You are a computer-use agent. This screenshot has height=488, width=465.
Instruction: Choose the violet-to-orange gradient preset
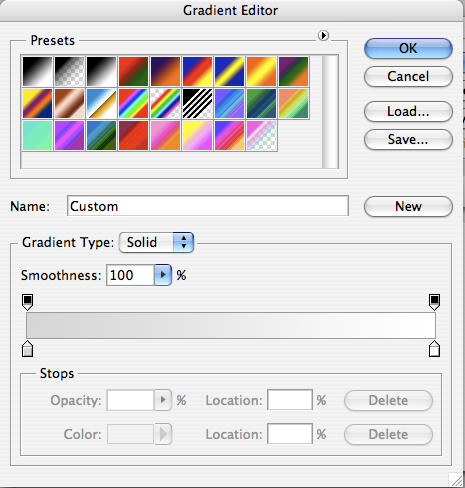pos(165,71)
